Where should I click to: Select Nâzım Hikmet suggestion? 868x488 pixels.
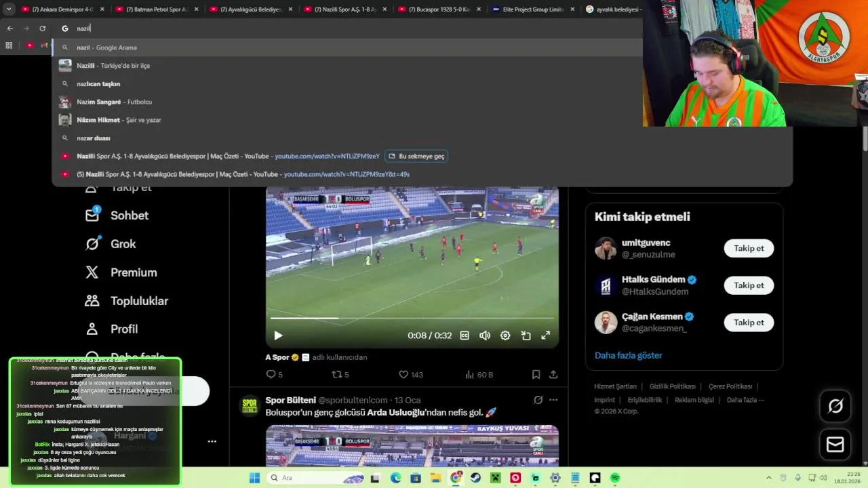347,120
